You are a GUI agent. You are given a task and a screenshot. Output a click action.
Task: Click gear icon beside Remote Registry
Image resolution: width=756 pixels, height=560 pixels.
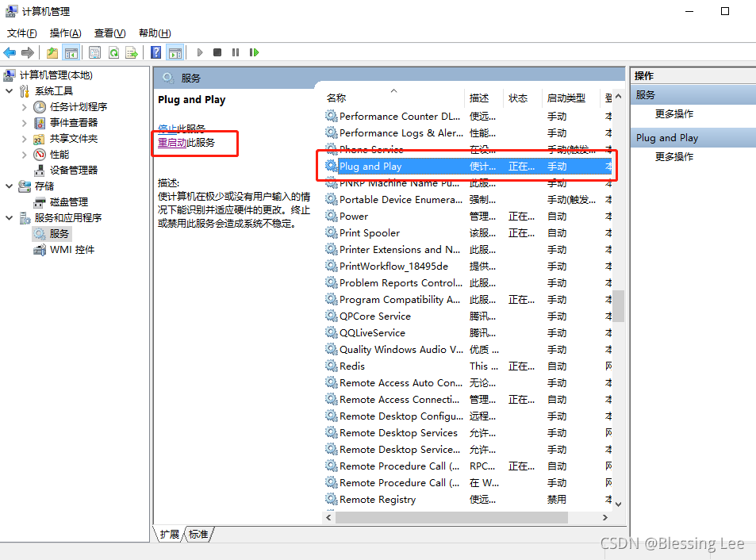coord(332,499)
